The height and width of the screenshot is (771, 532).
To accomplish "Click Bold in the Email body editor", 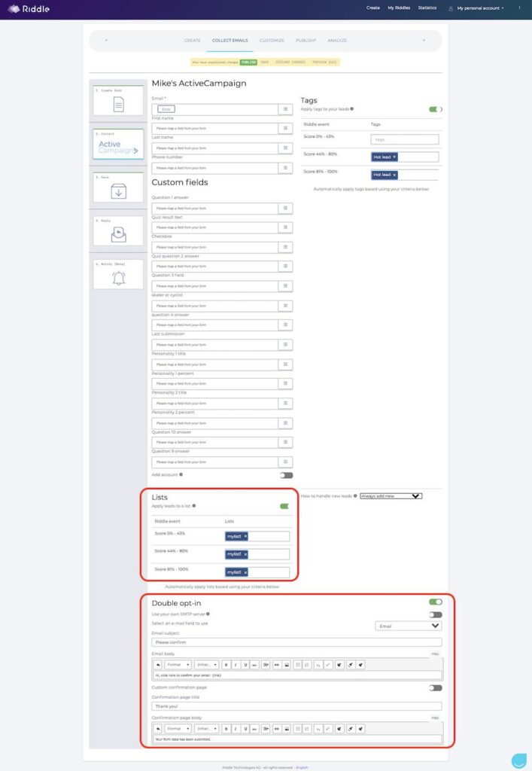I will pyautogui.click(x=226, y=665).
